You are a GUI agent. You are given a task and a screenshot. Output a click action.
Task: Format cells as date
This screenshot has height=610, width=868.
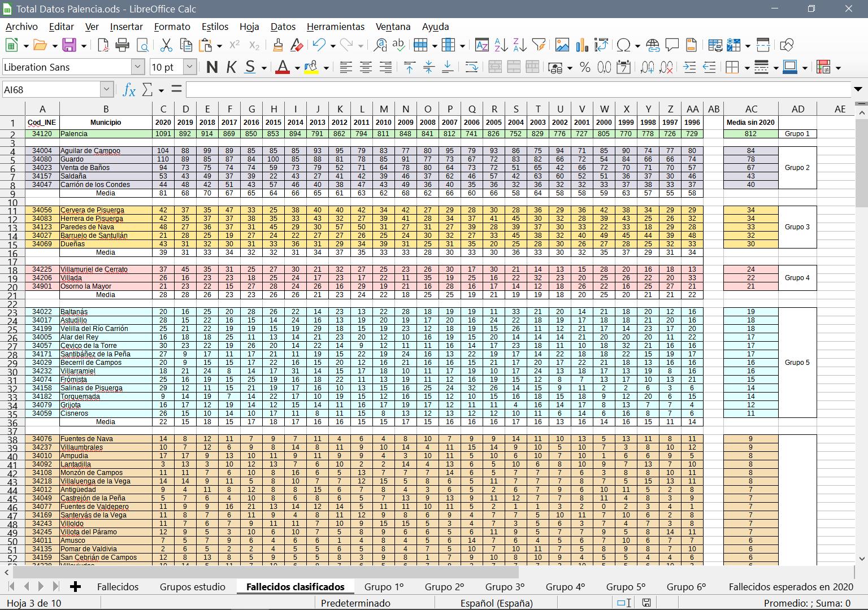pyautogui.click(x=623, y=67)
